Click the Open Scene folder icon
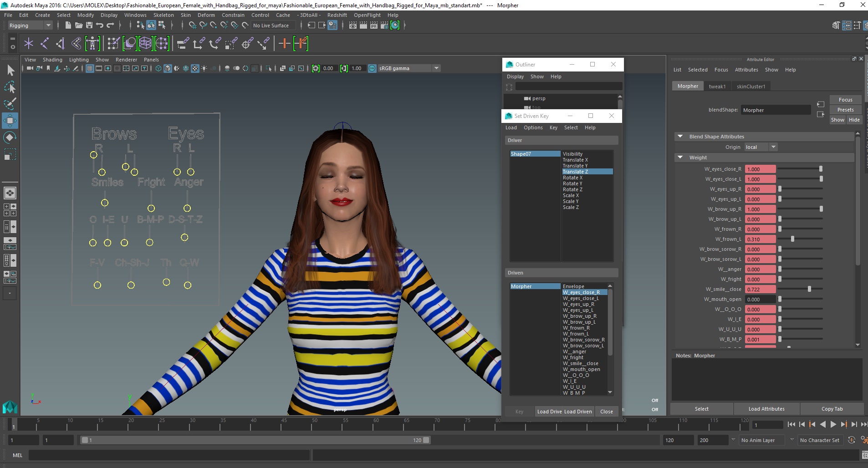The width and height of the screenshot is (868, 468). pos(79,25)
